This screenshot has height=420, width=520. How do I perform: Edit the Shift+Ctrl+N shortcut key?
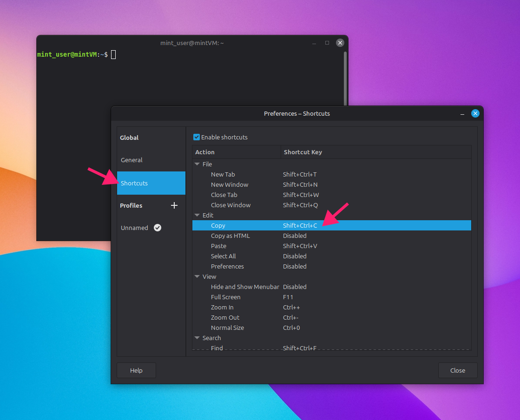pos(300,184)
